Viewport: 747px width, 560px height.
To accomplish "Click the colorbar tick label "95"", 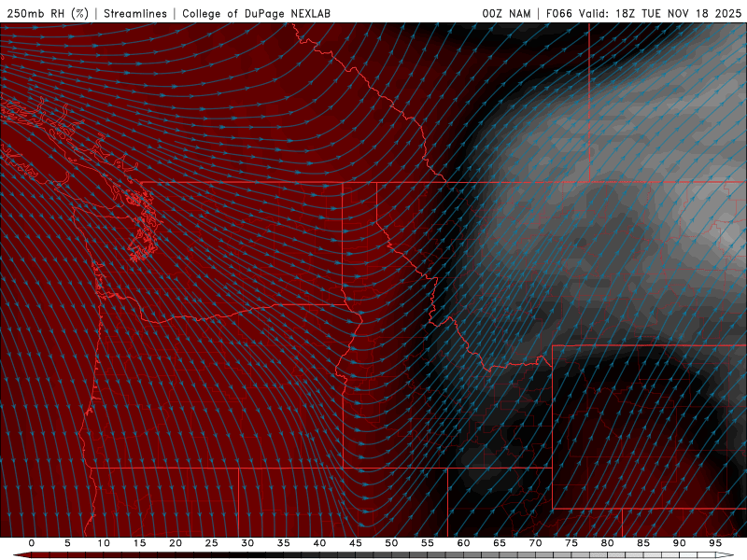I will click(715, 543).
